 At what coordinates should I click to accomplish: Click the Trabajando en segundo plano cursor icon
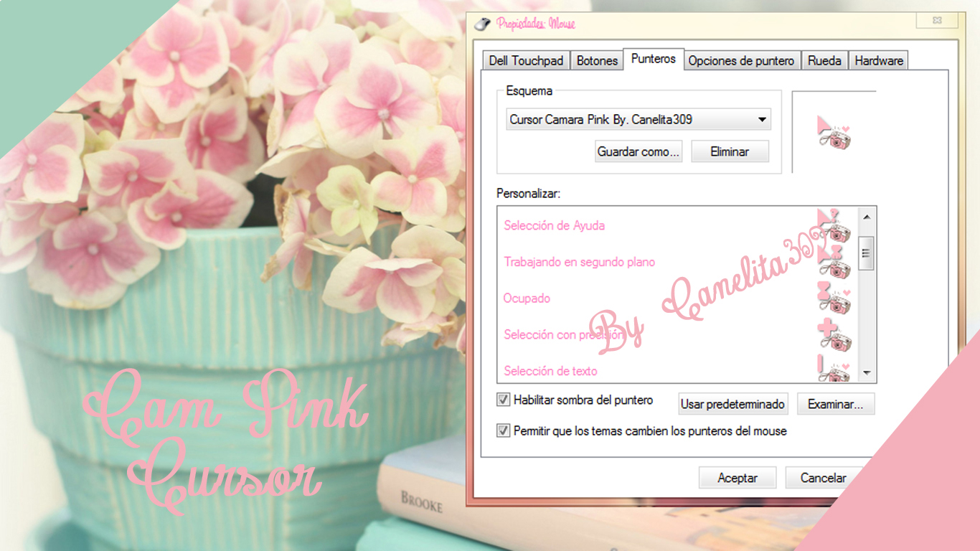(834, 261)
